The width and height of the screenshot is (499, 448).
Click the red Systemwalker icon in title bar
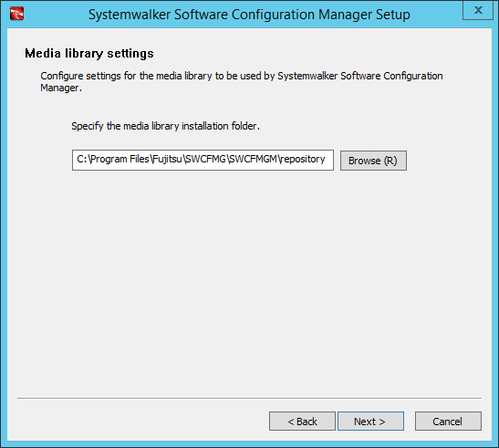[x=16, y=14]
